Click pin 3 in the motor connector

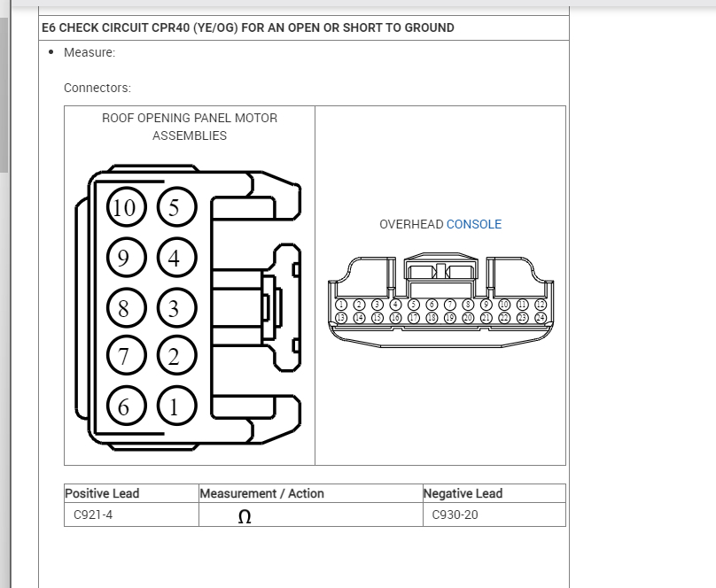pyautogui.click(x=176, y=308)
